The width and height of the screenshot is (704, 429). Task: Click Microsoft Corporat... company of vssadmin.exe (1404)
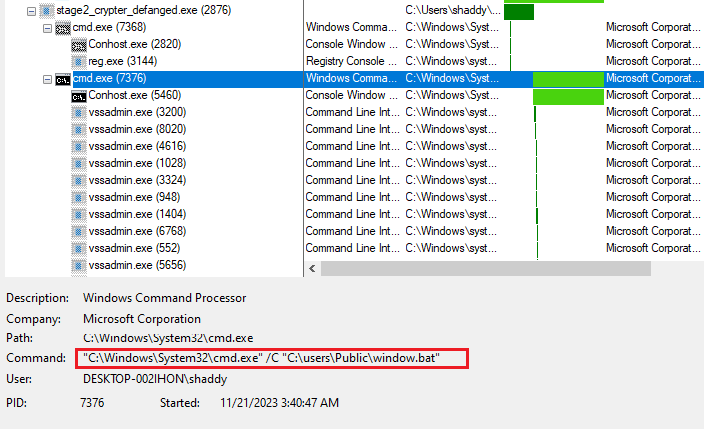(653, 214)
